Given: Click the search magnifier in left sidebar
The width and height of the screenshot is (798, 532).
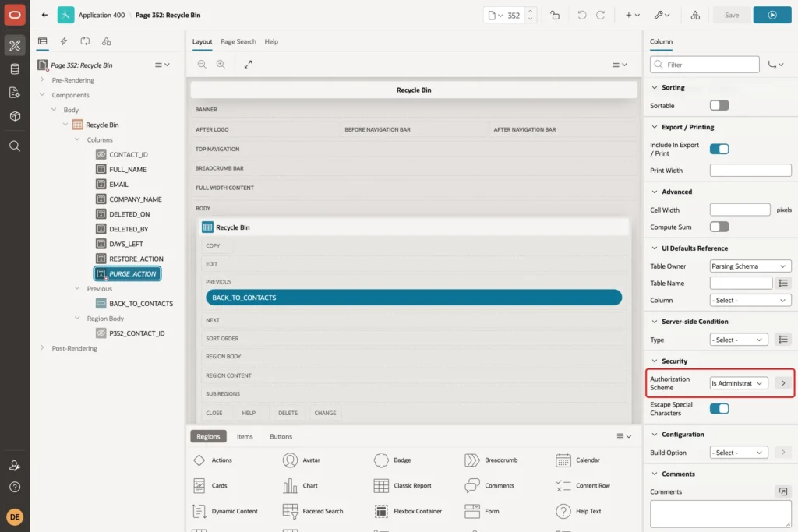Looking at the screenshot, I should tap(15, 146).
